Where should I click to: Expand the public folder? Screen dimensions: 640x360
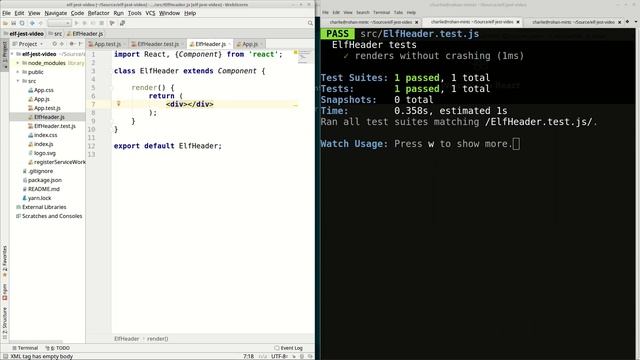pyautogui.click(x=18, y=72)
